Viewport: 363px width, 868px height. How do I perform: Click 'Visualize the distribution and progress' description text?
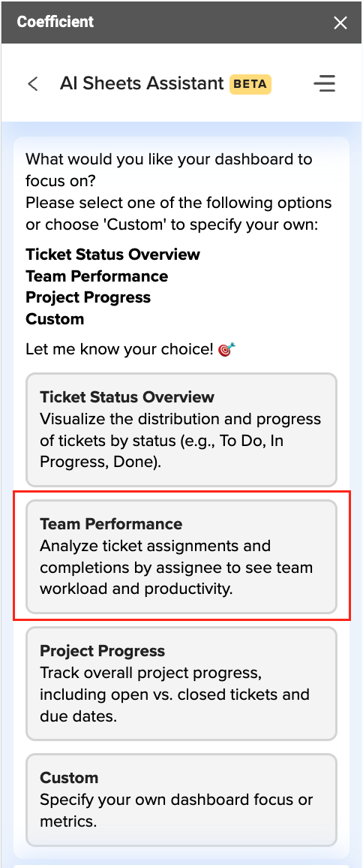[181, 418]
